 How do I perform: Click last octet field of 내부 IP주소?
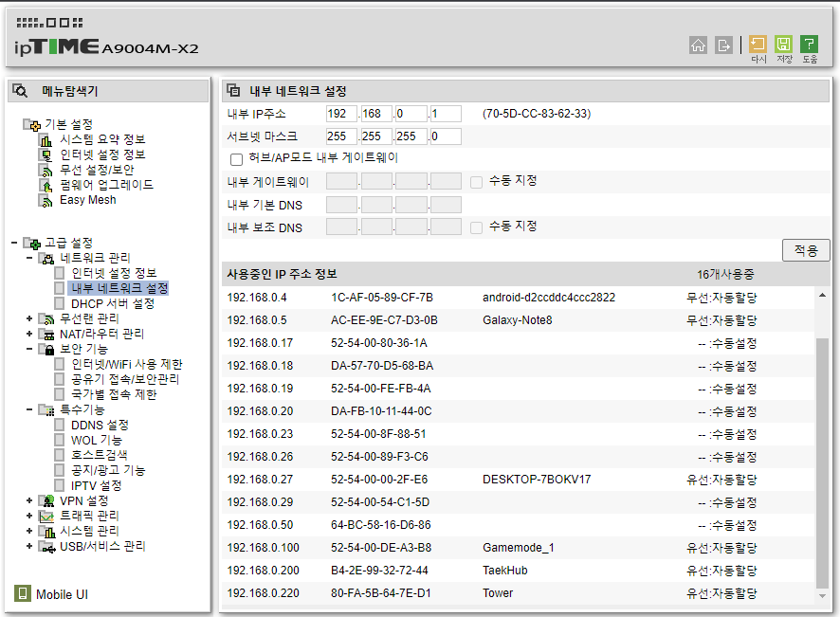coord(446,114)
